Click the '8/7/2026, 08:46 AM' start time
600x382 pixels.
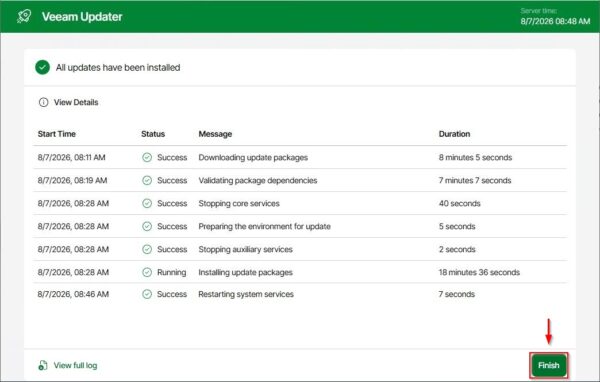(73, 294)
